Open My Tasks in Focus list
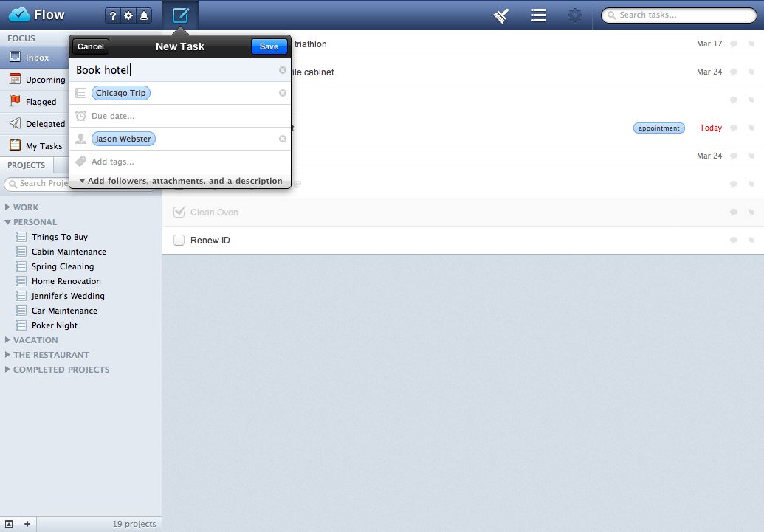Viewport: 764px width, 532px height. (x=34, y=145)
